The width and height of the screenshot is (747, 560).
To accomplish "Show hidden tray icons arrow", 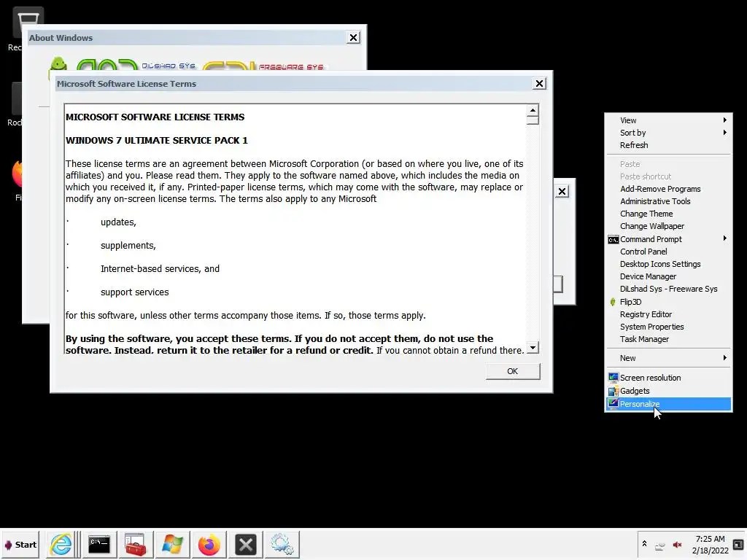I will (644, 543).
